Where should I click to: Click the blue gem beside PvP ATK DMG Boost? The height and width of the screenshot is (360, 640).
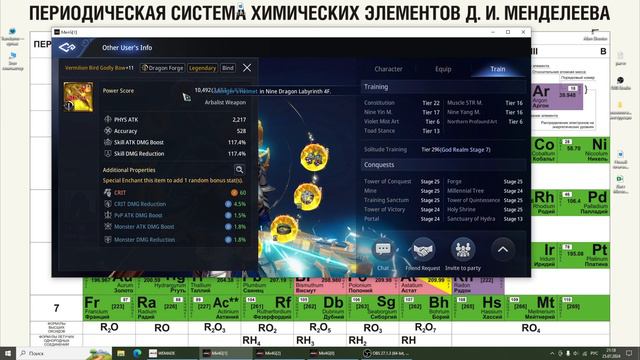228,215
